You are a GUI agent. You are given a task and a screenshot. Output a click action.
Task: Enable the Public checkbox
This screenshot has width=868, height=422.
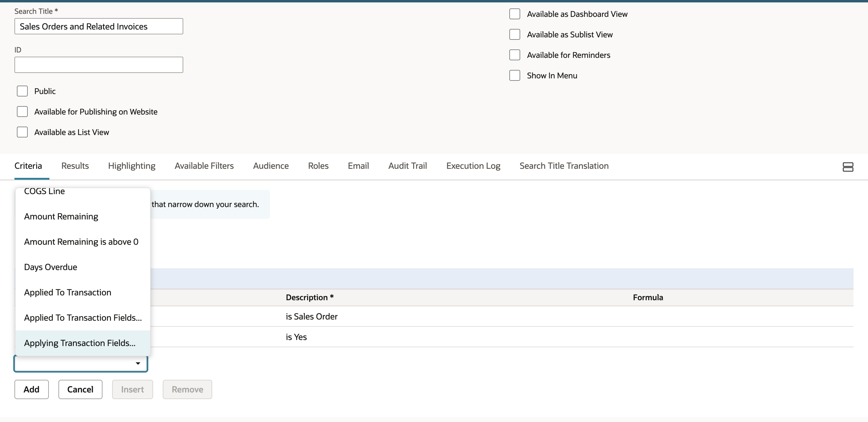pos(22,91)
